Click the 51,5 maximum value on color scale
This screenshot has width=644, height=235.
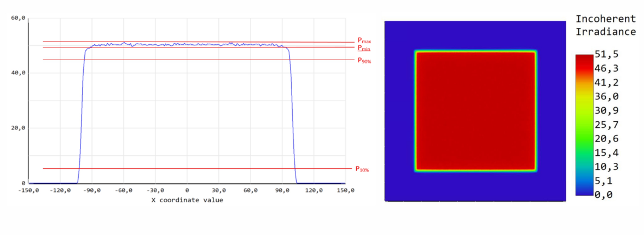607,54
